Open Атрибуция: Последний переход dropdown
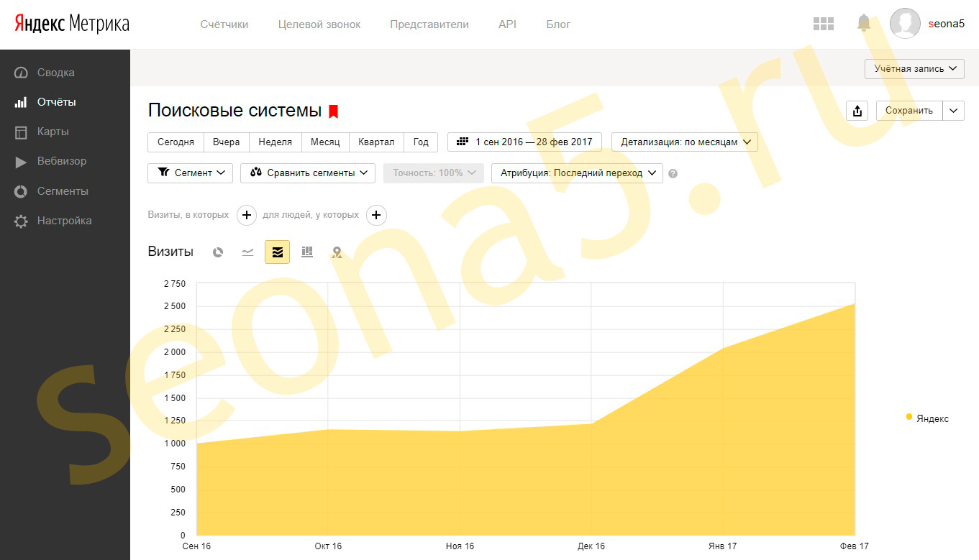This screenshot has width=979, height=560. [x=577, y=173]
